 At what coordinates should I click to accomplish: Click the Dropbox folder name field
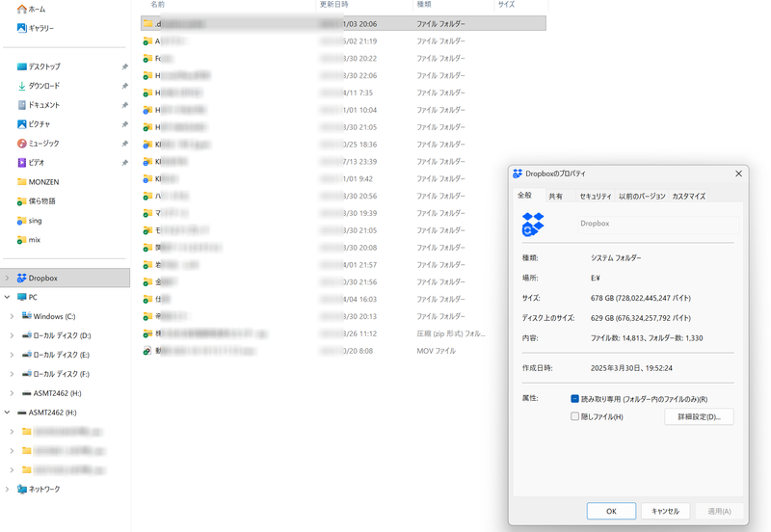click(658, 224)
